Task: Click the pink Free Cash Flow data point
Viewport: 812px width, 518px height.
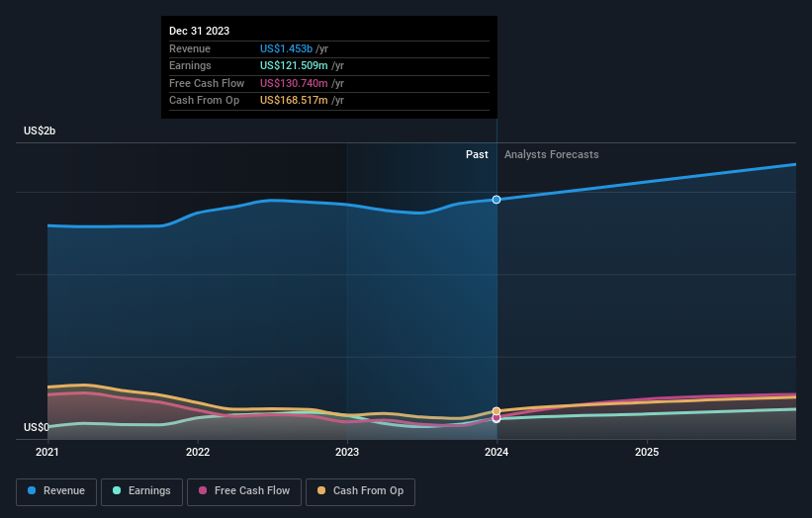Action: coord(496,417)
